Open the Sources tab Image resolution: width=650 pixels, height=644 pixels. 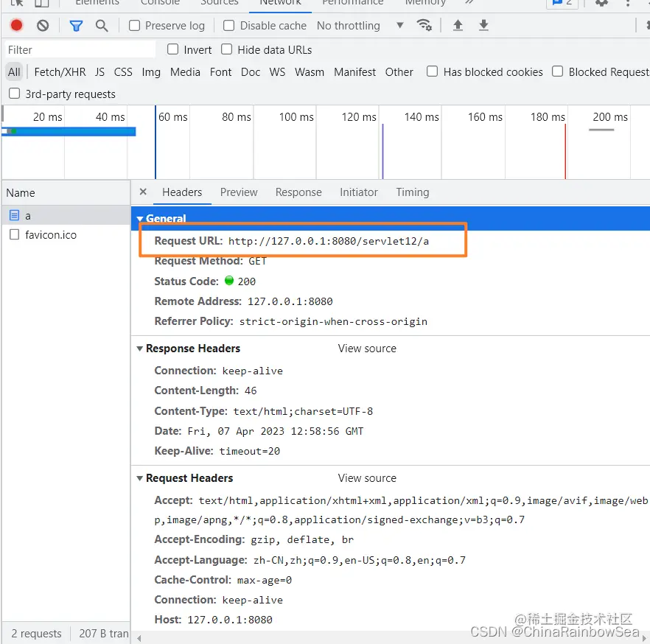click(220, 3)
